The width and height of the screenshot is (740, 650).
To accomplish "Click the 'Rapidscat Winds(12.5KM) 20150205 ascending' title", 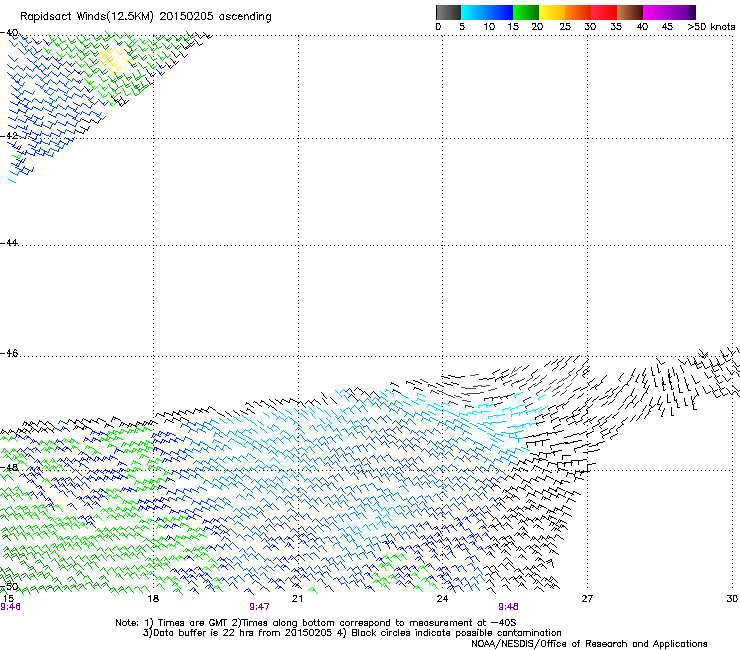I will [x=146, y=17].
